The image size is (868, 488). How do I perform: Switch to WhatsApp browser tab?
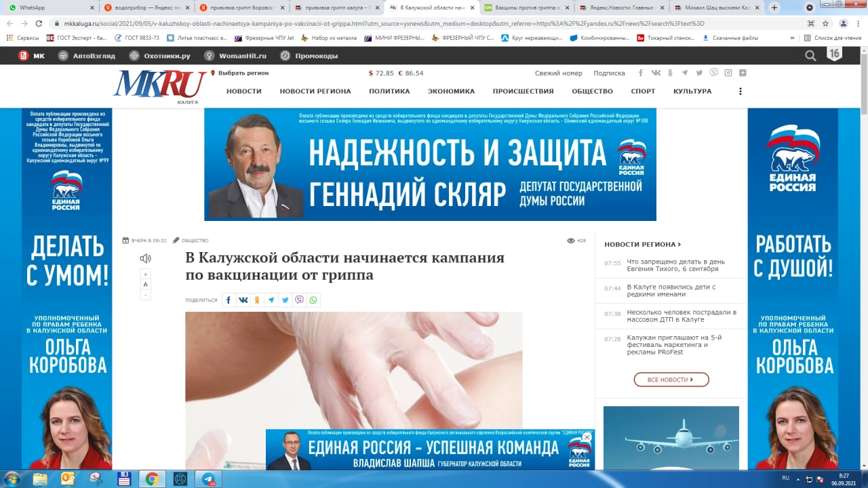click(51, 7)
